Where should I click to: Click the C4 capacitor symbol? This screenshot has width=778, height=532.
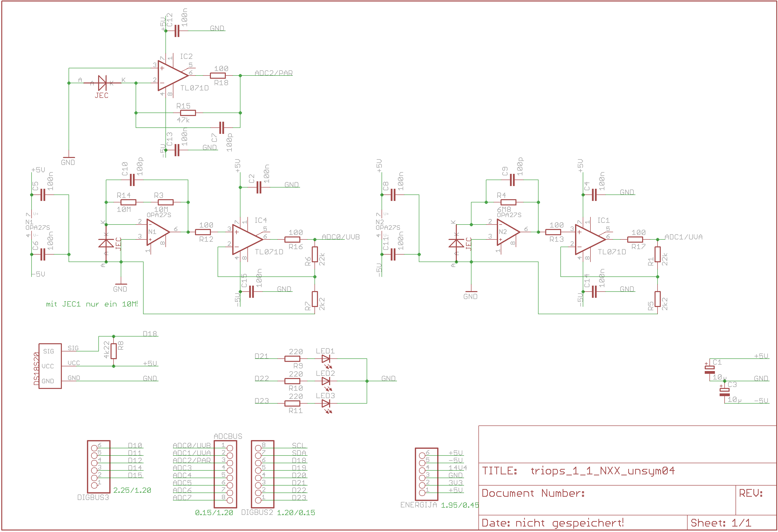[x=594, y=195]
